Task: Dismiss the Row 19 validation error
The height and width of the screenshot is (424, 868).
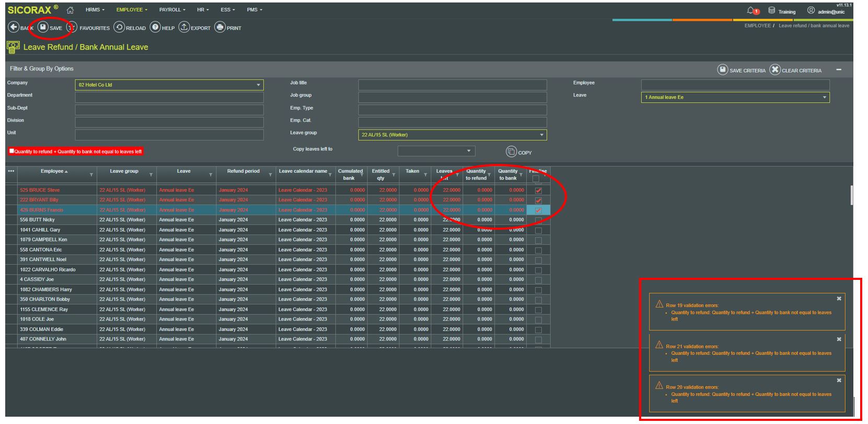Action: (839, 299)
